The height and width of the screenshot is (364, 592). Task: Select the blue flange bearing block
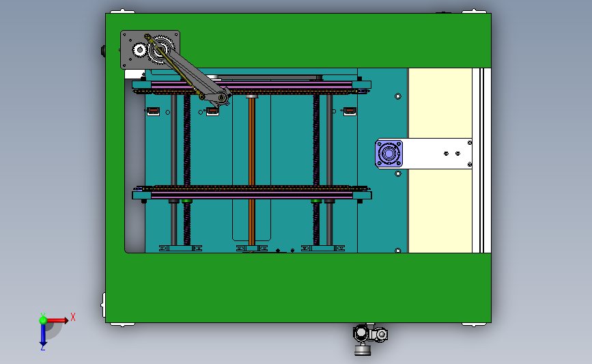point(389,154)
